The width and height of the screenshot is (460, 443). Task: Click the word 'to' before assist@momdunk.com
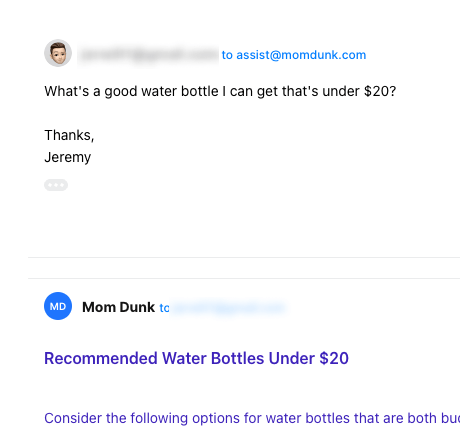coord(227,55)
